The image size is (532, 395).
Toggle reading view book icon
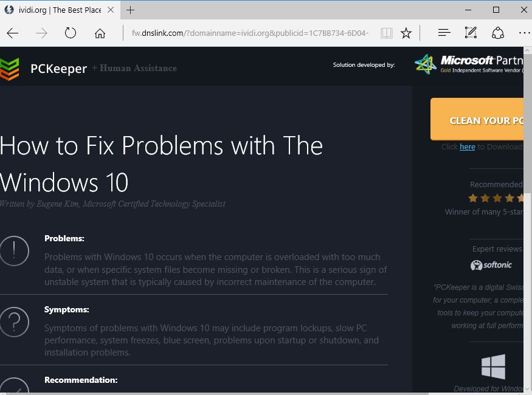pyautogui.click(x=387, y=33)
